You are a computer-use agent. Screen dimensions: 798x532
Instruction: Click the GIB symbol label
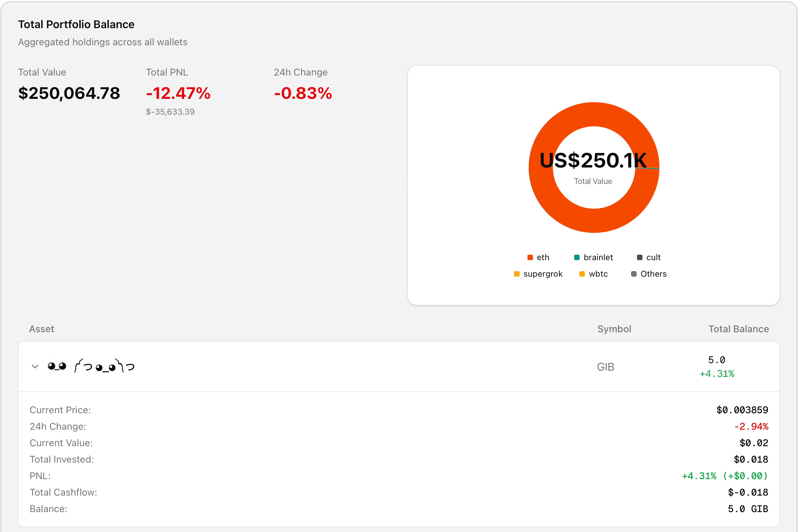coord(605,367)
